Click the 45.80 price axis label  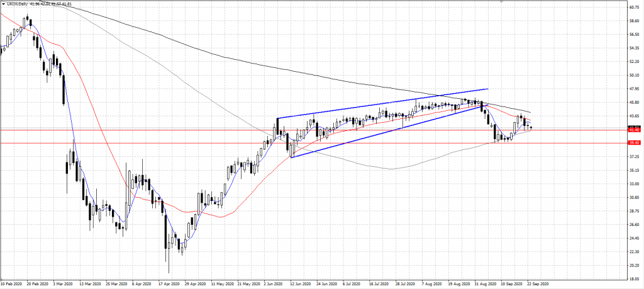click(x=635, y=103)
